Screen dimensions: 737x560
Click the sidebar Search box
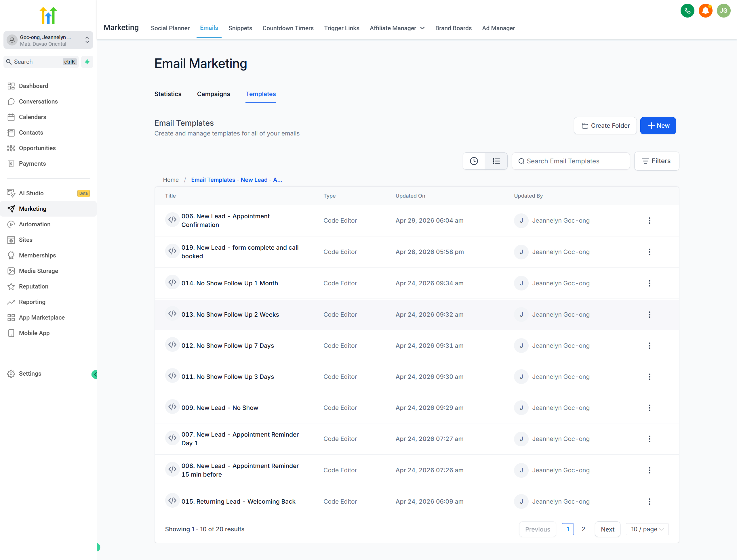pyautogui.click(x=41, y=62)
